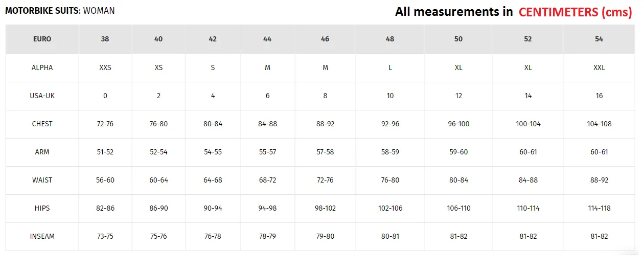
Task: Click the USA-UK row label
Action: tap(42, 96)
